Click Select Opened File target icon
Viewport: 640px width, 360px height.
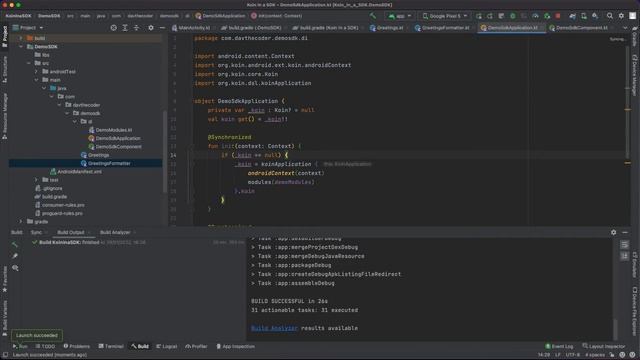click(x=113, y=28)
